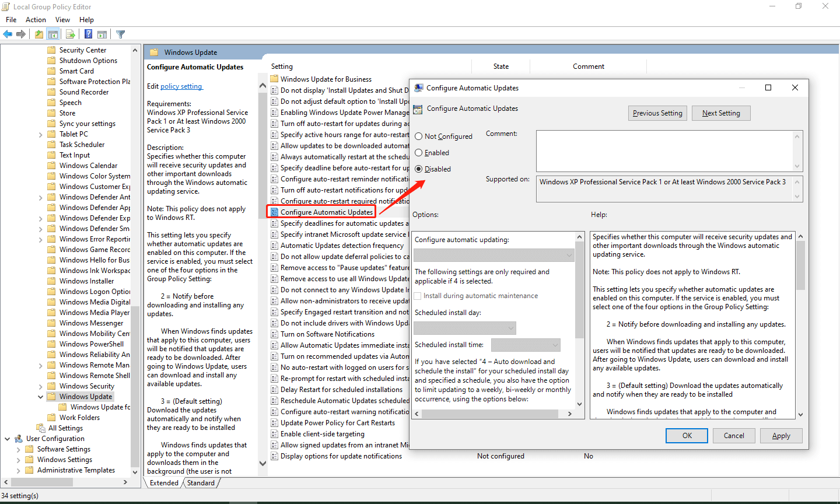Screen dimensions: 840x504
Task: Click icon of Automatic Updates detection frequency
Action: click(274, 246)
